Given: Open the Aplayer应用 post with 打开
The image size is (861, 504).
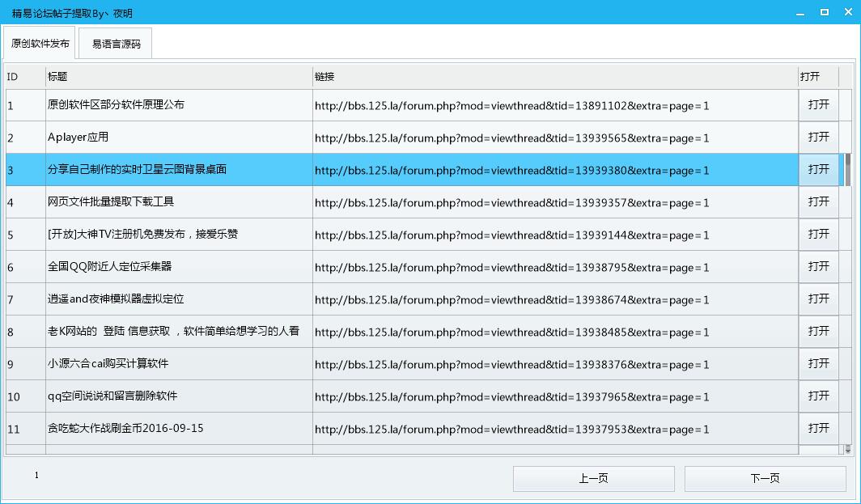Looking at the screenshot, I should pyautogui.click(x=818, y=138).
